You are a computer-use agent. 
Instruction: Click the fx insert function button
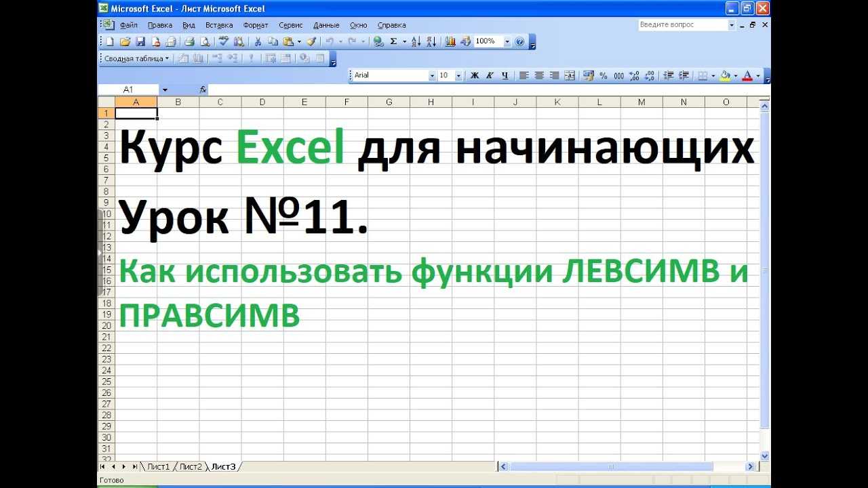point(203,89)
